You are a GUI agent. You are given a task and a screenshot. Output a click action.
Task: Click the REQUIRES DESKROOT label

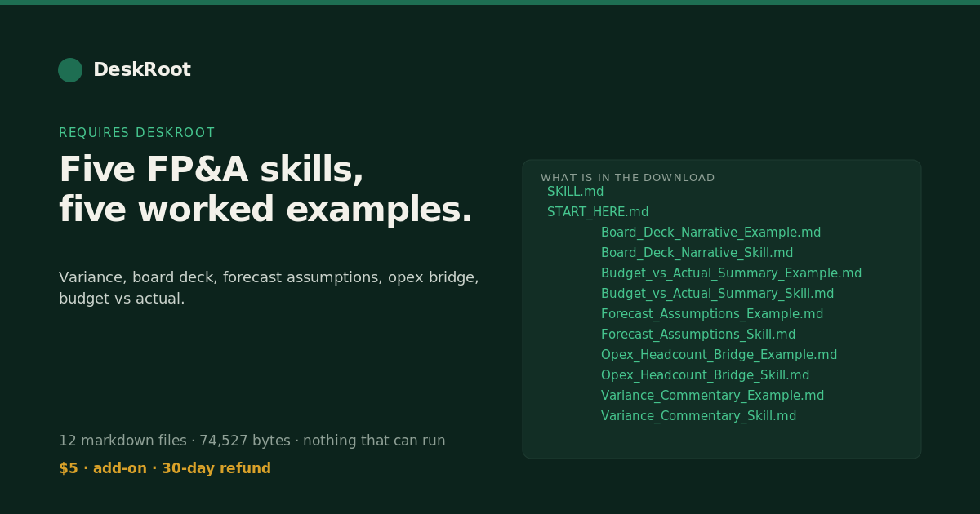click(136, 133)
